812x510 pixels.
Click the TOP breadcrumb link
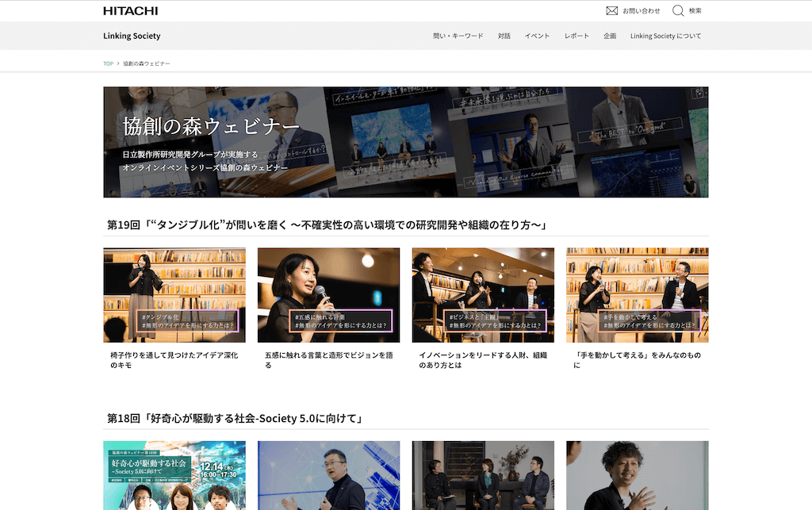[108, 63]
